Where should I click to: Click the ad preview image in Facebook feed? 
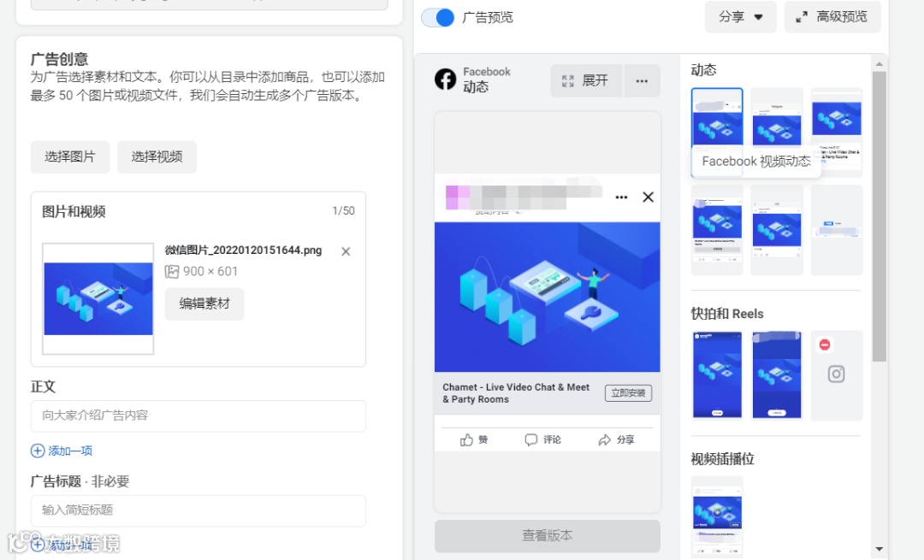coord(547,297)
